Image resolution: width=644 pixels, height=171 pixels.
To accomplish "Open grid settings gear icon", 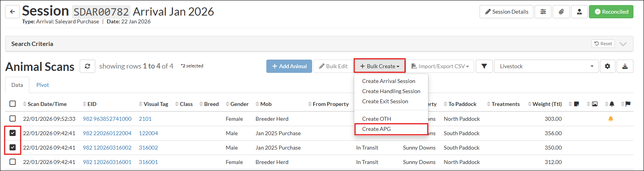I will [607, 66].
